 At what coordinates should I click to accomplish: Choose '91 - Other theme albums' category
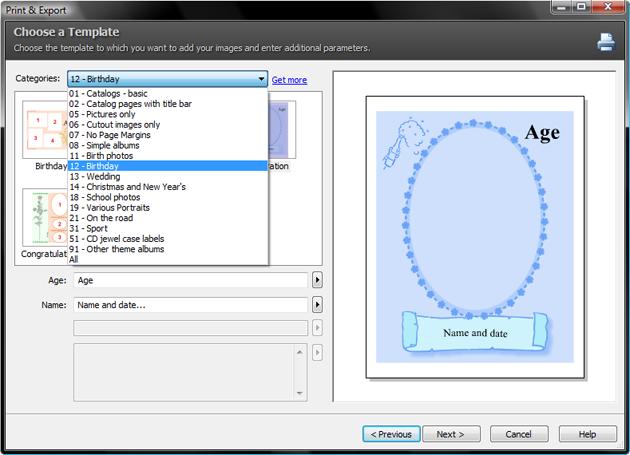click(168, 249)
